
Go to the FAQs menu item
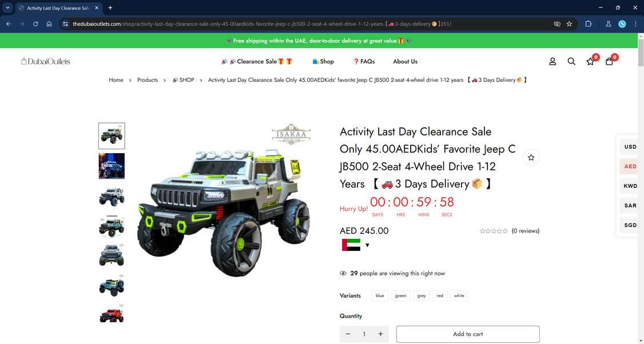pos(364,62)
